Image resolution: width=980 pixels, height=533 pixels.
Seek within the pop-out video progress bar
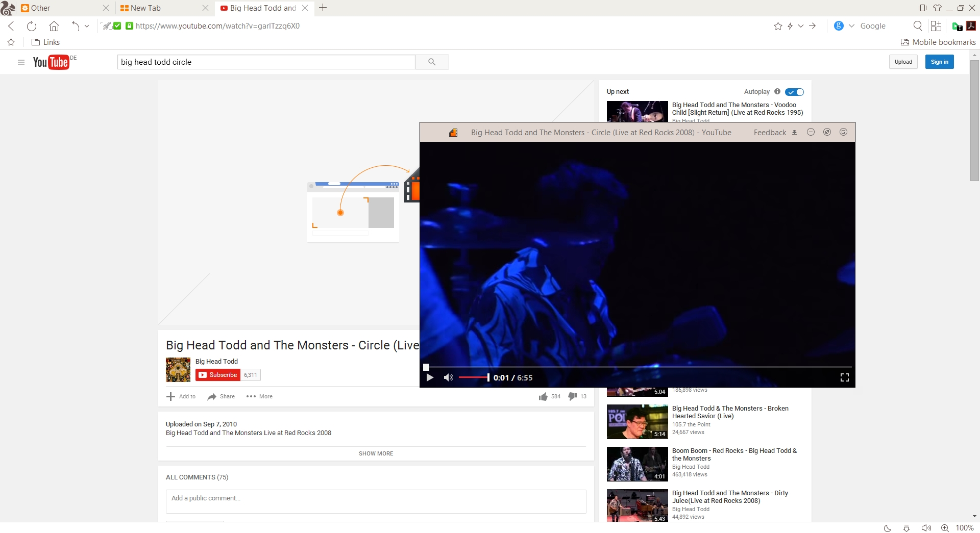coord(638,367)
